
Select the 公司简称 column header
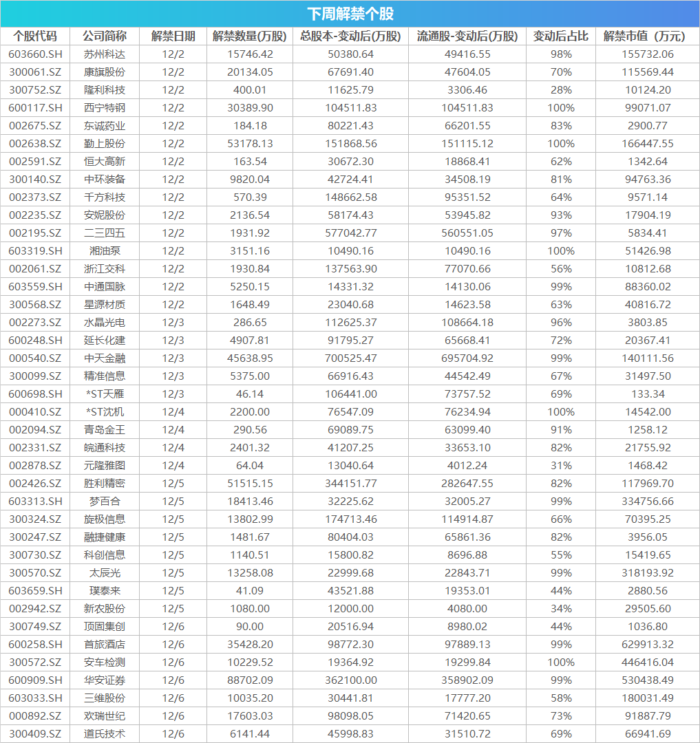[105, 36]
